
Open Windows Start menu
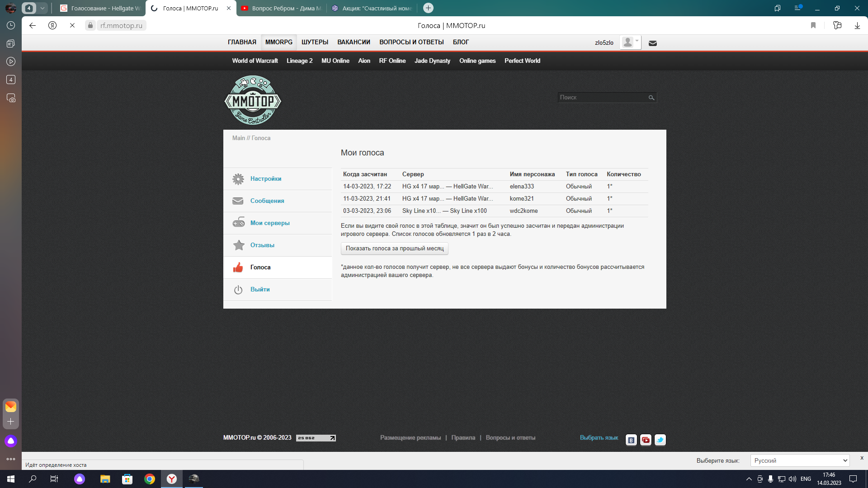point(11,479)
